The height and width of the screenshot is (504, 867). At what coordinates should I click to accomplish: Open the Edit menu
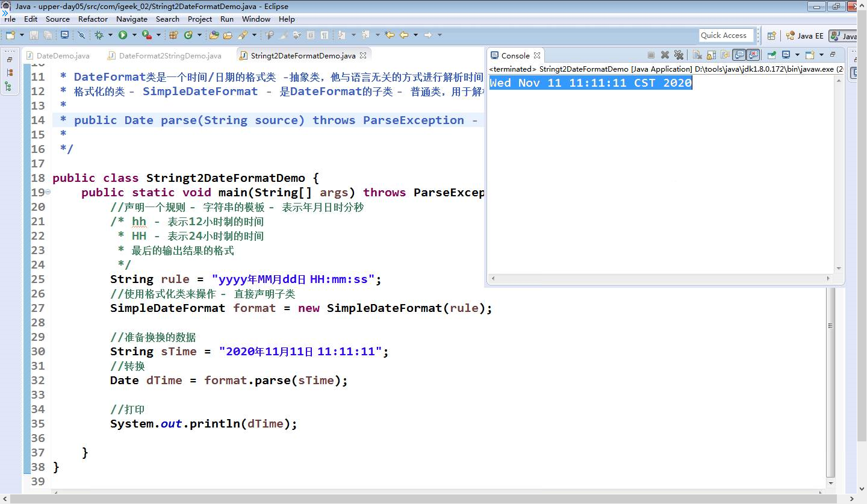click(x=31, y=19)
